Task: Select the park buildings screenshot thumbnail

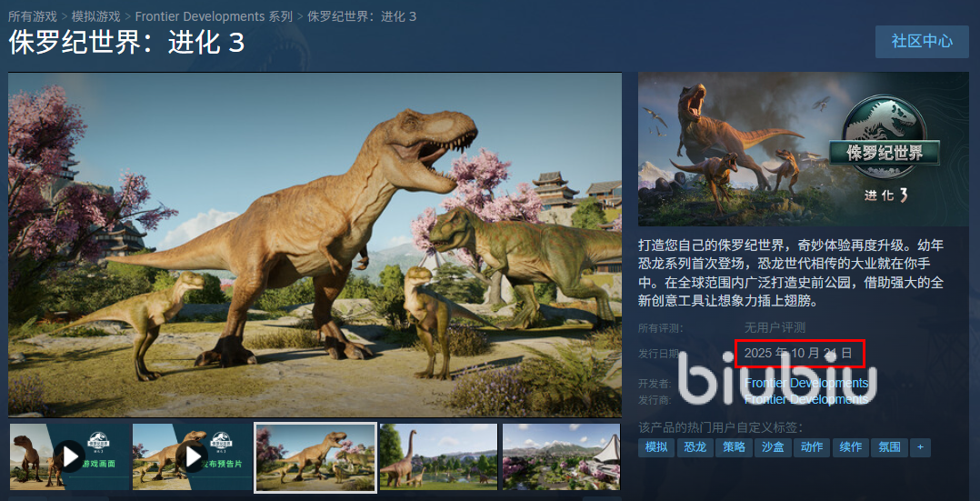Action: (x=561, y=456)
